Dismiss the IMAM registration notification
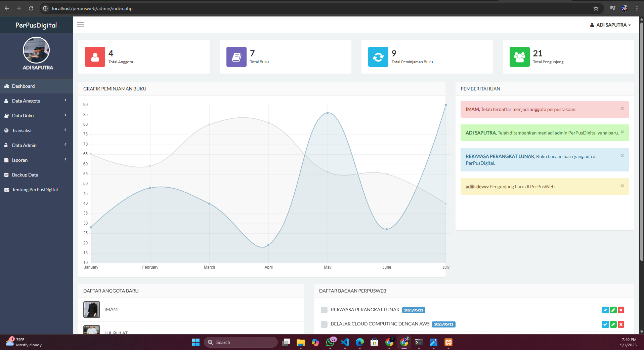This screenshot has height=350, width=644. [x=622, y=109]
